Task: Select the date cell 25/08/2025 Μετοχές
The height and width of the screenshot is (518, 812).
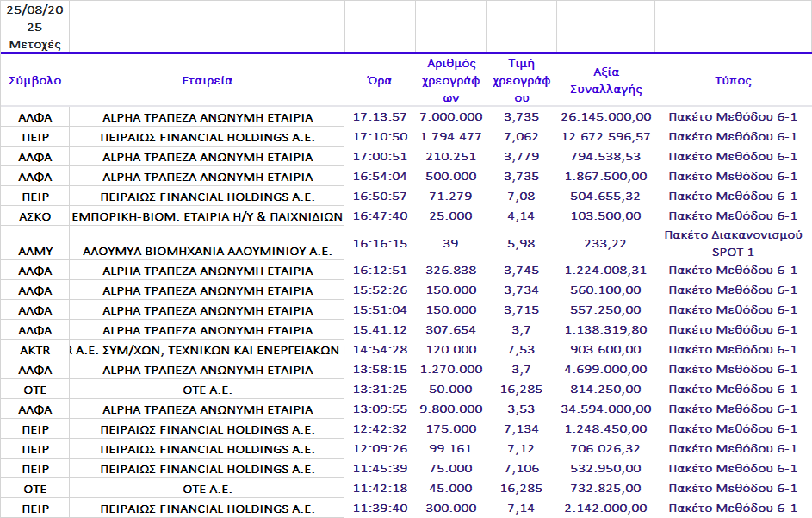Action: click(34, 27)
